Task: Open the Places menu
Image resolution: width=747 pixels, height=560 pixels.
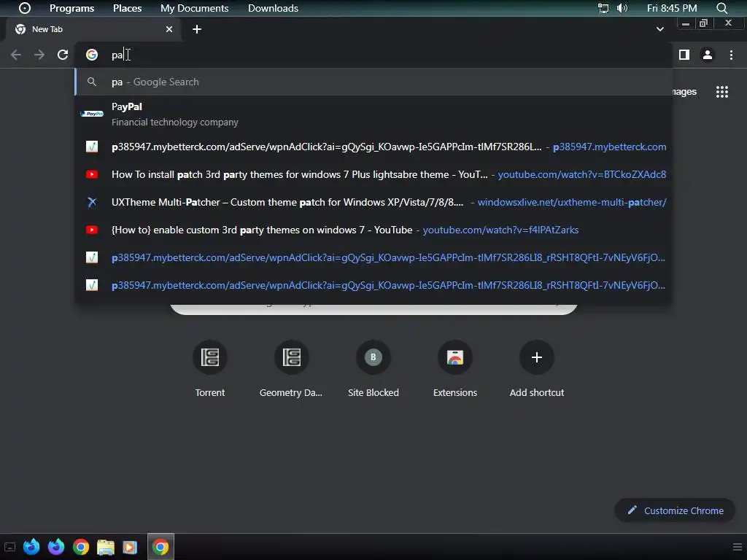Action: pos(127,8)
